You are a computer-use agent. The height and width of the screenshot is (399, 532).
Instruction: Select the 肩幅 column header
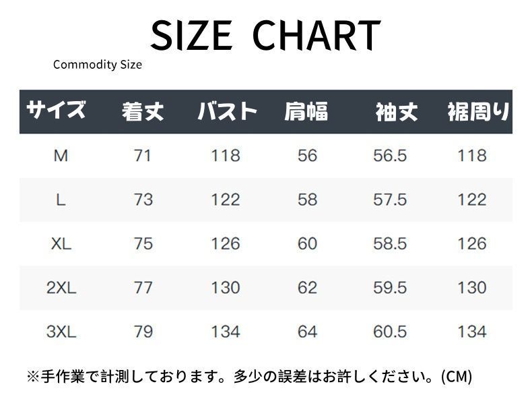306,111
